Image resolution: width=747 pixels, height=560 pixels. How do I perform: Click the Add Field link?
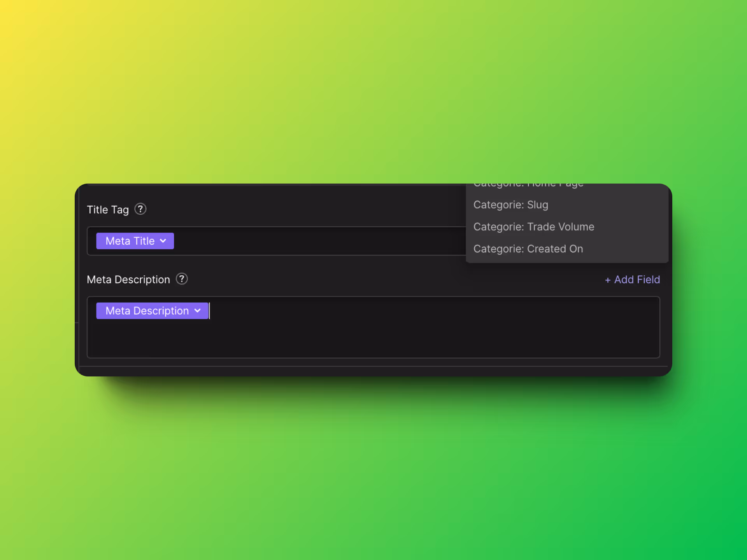pyautogui.click(x=637, y=280)
